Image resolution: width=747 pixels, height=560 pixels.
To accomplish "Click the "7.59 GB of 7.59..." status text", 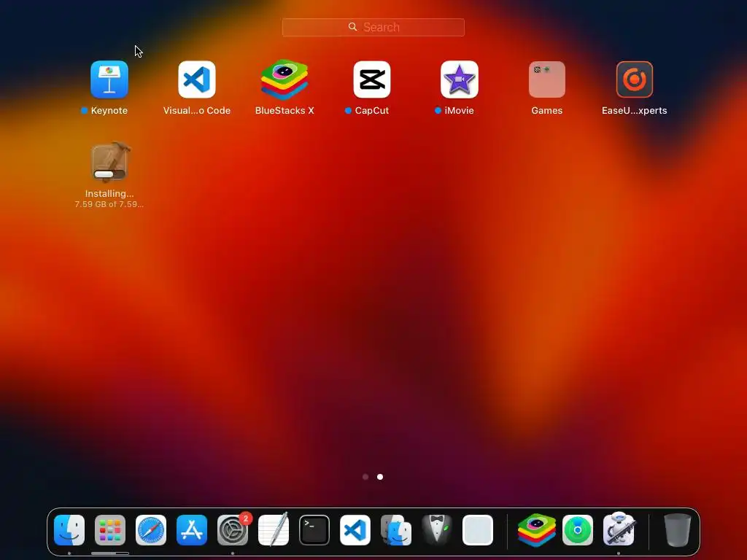I will (109, 204).
